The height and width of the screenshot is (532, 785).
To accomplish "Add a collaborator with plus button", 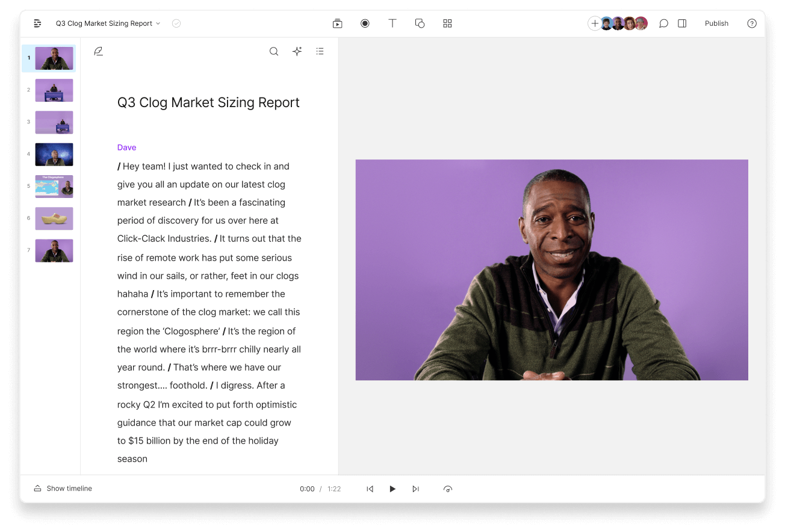I will [594, 23].
